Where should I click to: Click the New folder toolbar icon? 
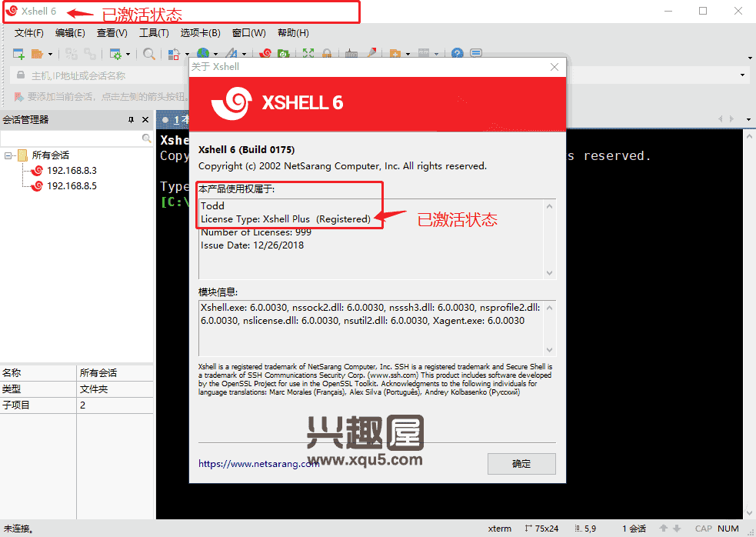pyautogui.click(x=395, y=53)
